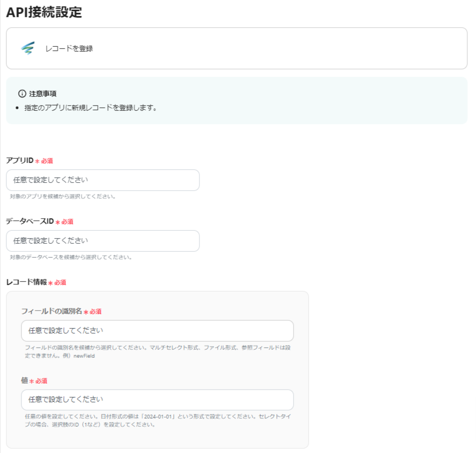The height and width of the screenshot is (453, 476).
Task: Select the レコードを登録 action card
Action: [x=237, y=48]
